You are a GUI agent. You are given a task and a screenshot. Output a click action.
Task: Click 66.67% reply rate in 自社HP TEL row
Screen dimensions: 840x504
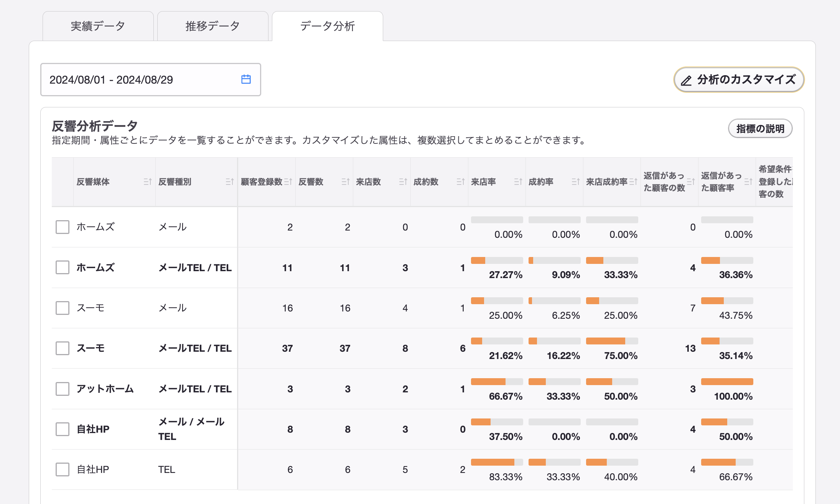(736, 477)
